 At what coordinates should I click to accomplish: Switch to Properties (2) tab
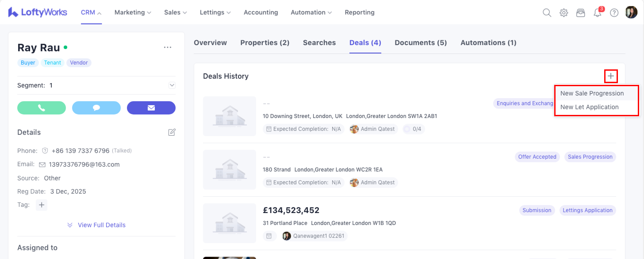click(265, 43)
